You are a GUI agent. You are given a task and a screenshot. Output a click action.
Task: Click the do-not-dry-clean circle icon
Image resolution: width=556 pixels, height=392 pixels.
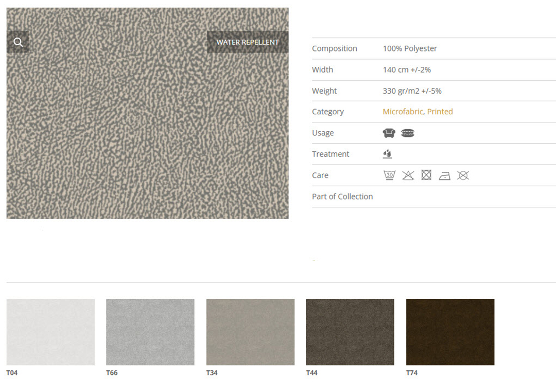point(463,175)
